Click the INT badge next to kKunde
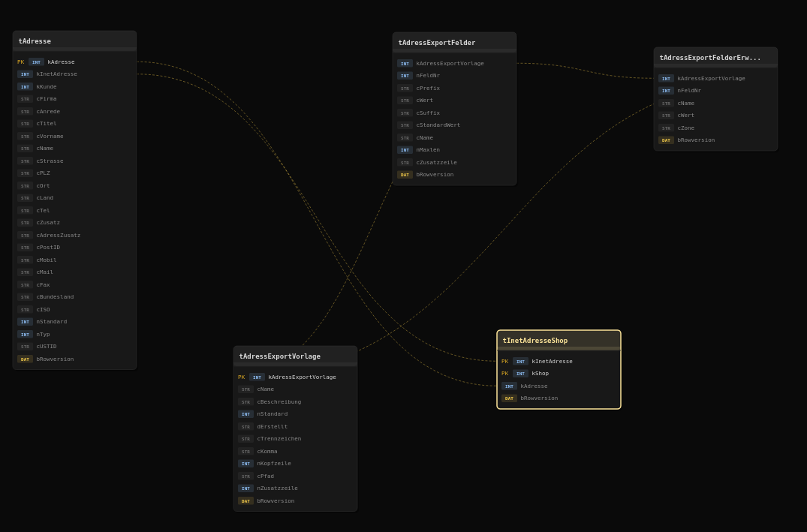 [x=25, y=87]
